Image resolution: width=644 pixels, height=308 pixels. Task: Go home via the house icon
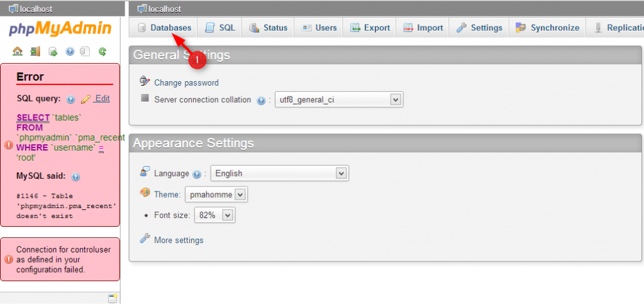point(17,52)
